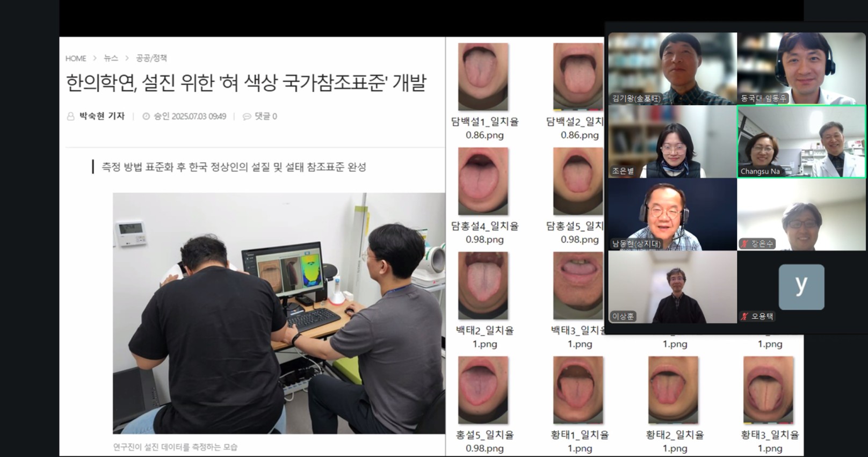Click file name 황태3_일치율 1.png
Screen dimensions: 868x457
click(x=770, y=441)
